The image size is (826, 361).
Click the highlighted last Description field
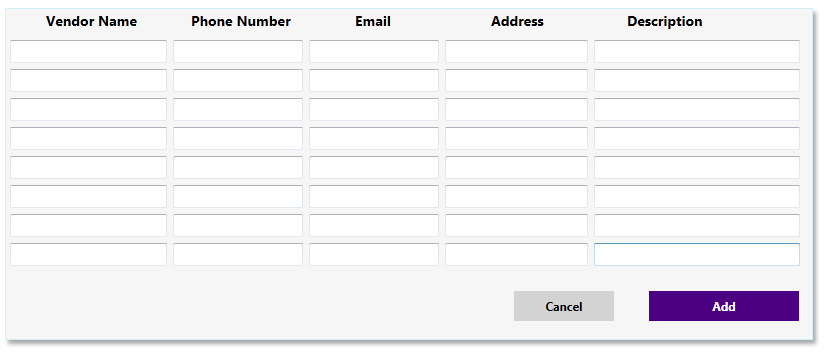click(x=697, y=254)
